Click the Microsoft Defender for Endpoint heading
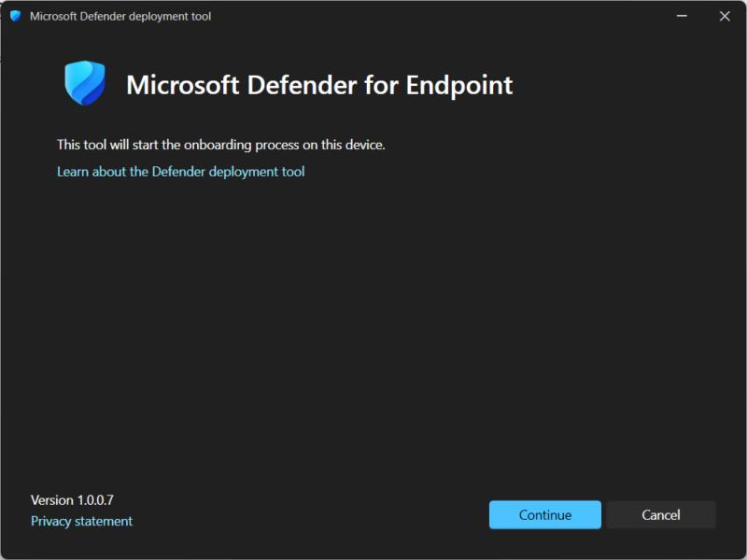 pyautogui.click(x=319, y=85)
